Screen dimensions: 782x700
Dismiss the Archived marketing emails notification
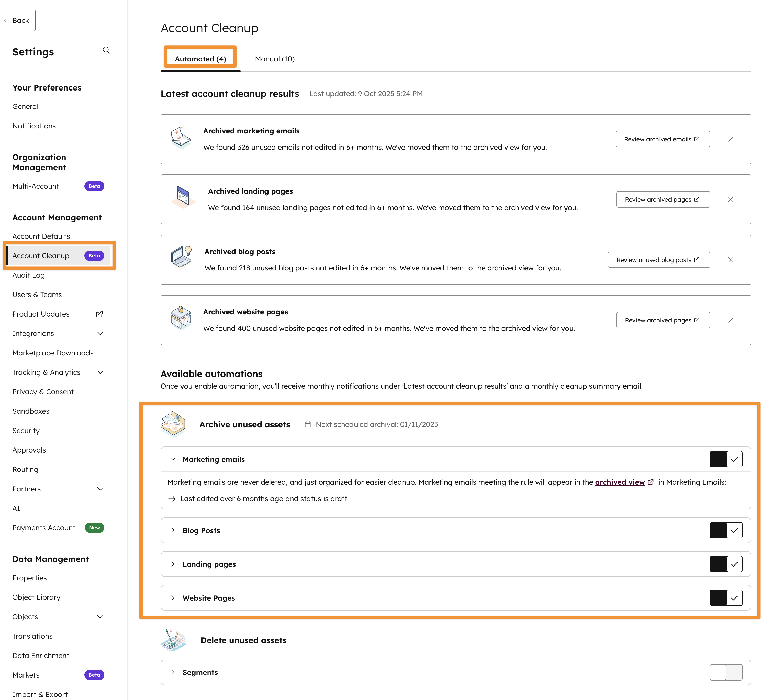click(730, 139)
